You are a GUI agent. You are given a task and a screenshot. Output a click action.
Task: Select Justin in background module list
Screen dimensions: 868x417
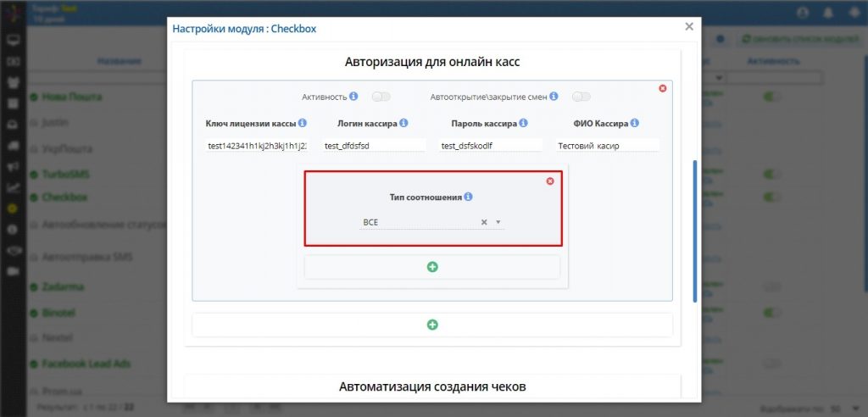pos(55,122)
